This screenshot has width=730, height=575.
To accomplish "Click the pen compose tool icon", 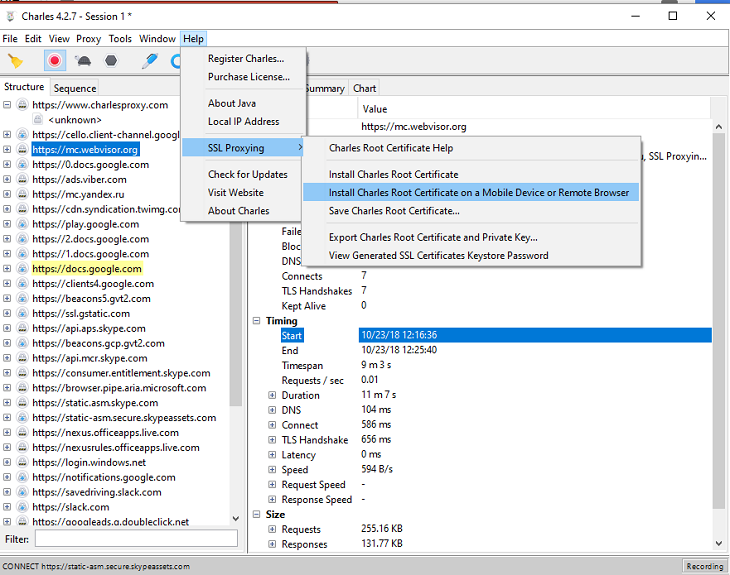I will click(150, 61).
